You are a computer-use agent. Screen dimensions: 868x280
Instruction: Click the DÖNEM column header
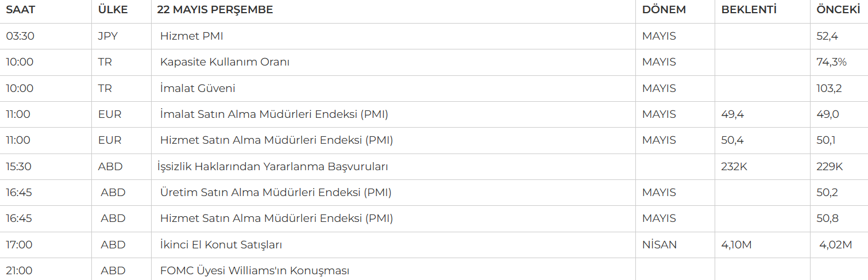(x=664, y=10)
